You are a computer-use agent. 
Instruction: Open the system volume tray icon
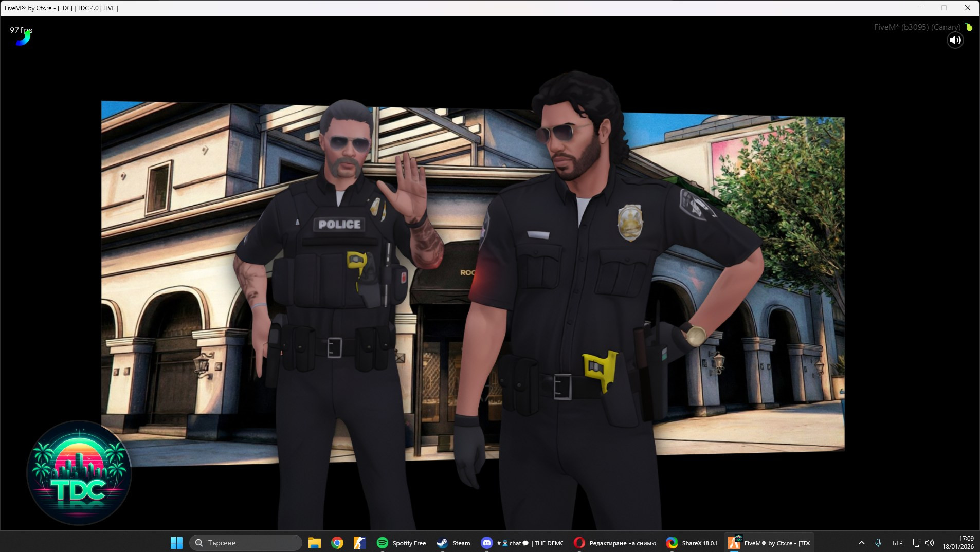(x=930, y=543)
